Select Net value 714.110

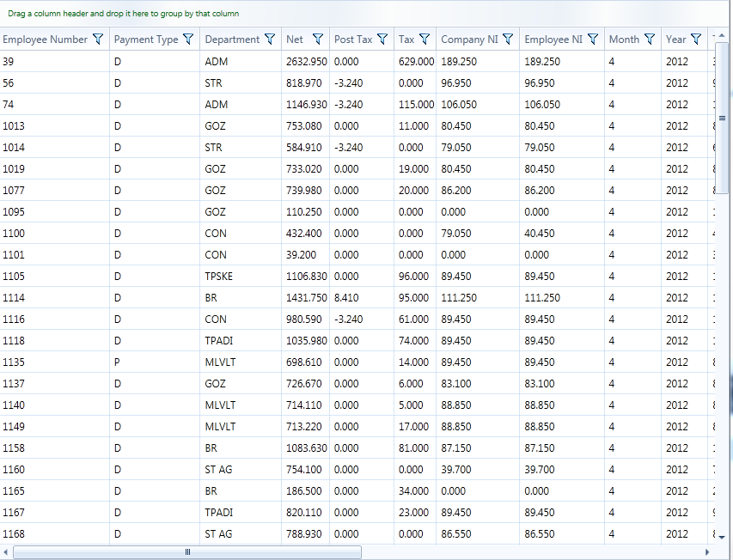click(306, 405)
